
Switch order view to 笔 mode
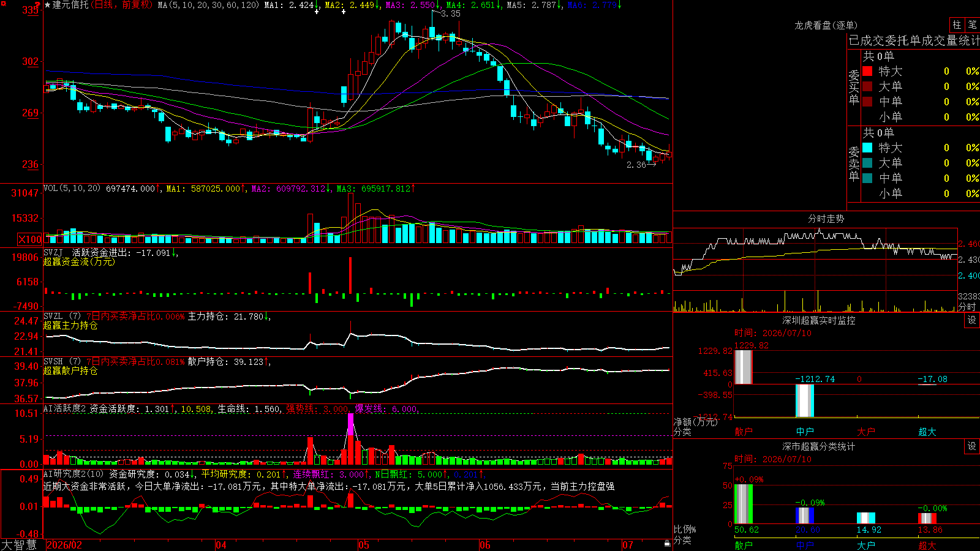(972, 24)
